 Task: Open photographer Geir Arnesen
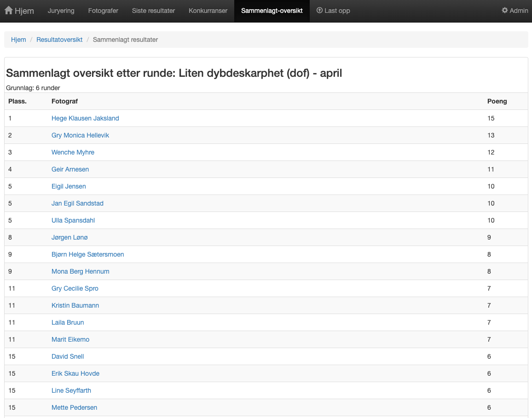click(x=70, y=169)
